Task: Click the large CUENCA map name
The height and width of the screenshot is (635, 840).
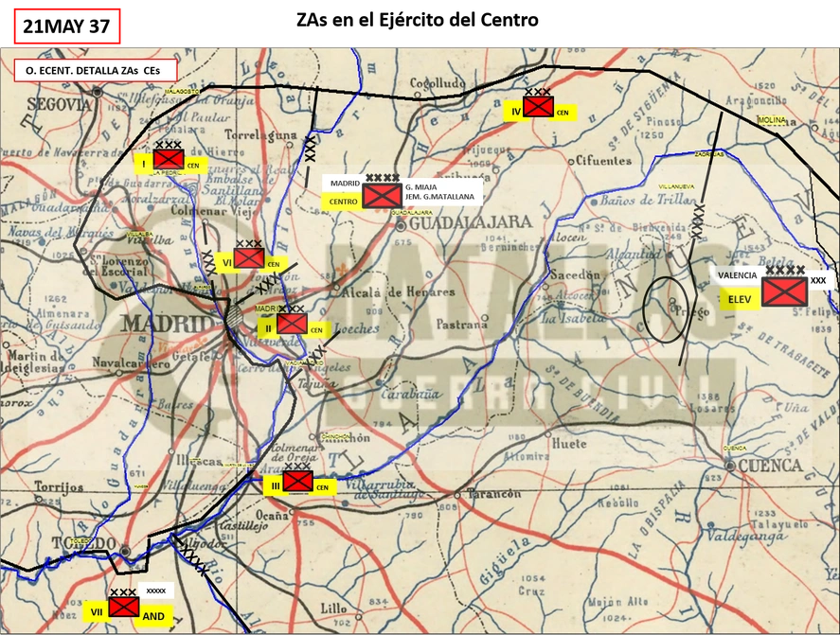Action: coord(770,466)
